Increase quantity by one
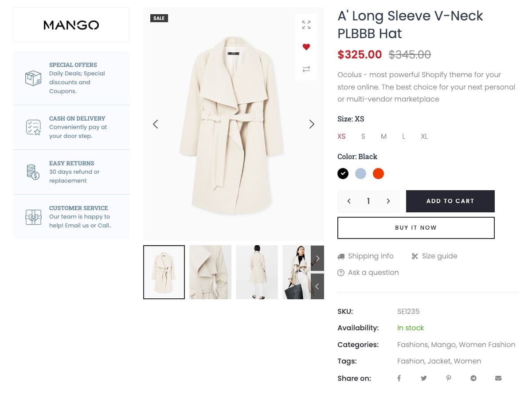532x399 pixels. (388, 201)
